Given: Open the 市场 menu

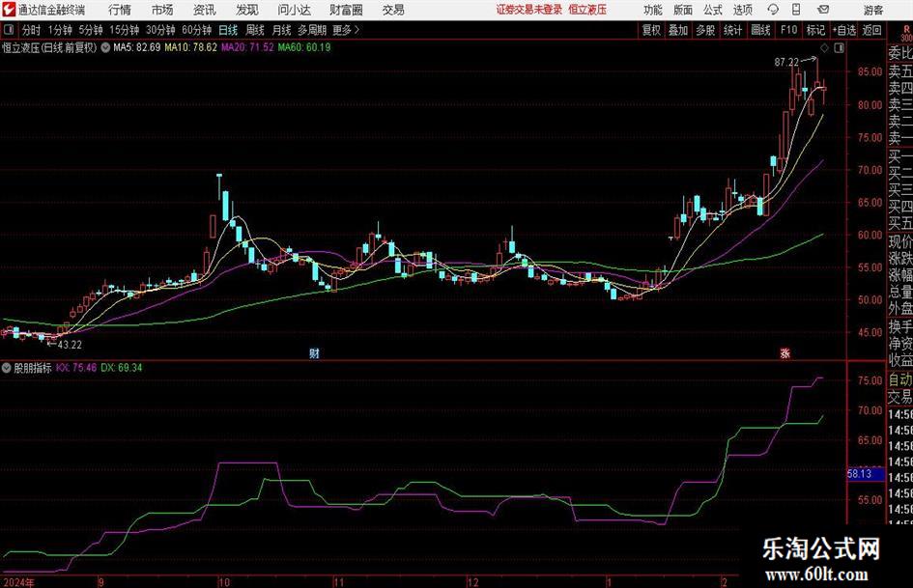Looking at the screenshot, I should pos(162,10).
